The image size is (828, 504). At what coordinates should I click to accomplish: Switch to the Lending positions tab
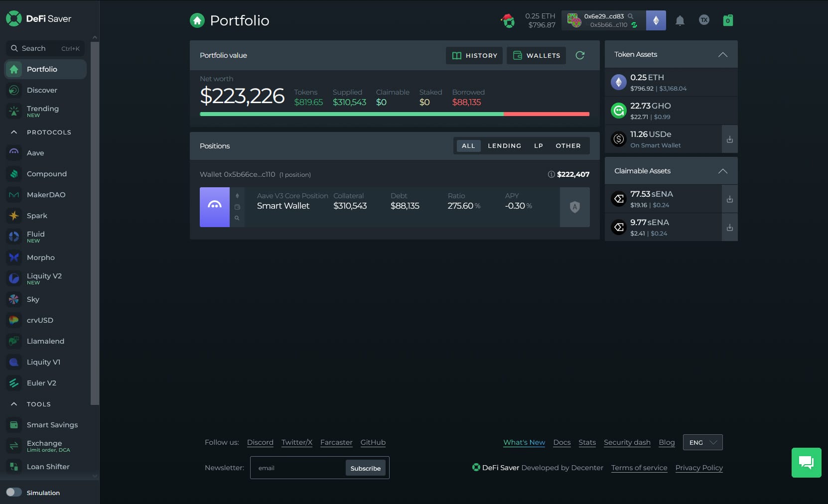(x=504, y=146)
